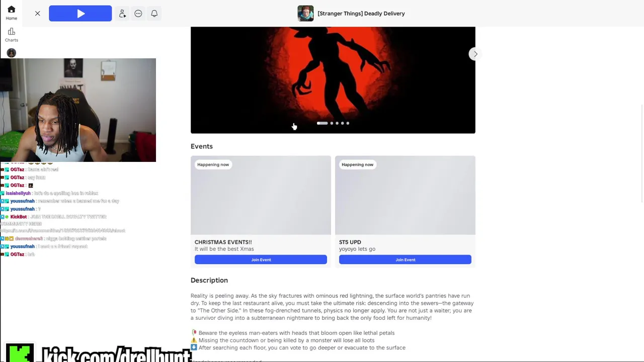Click the red monster carousel image

tap(333, 80)
